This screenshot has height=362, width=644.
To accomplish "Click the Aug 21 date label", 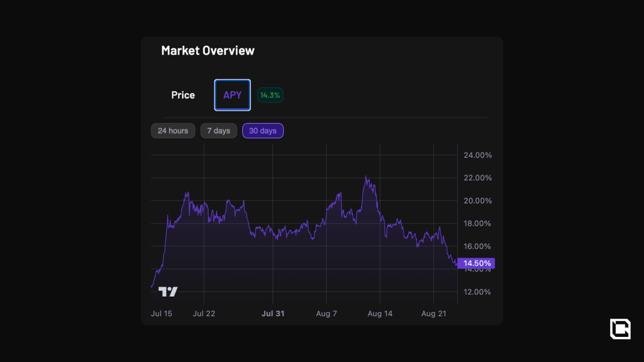I will pyautogui.click(x=433, y=313).
